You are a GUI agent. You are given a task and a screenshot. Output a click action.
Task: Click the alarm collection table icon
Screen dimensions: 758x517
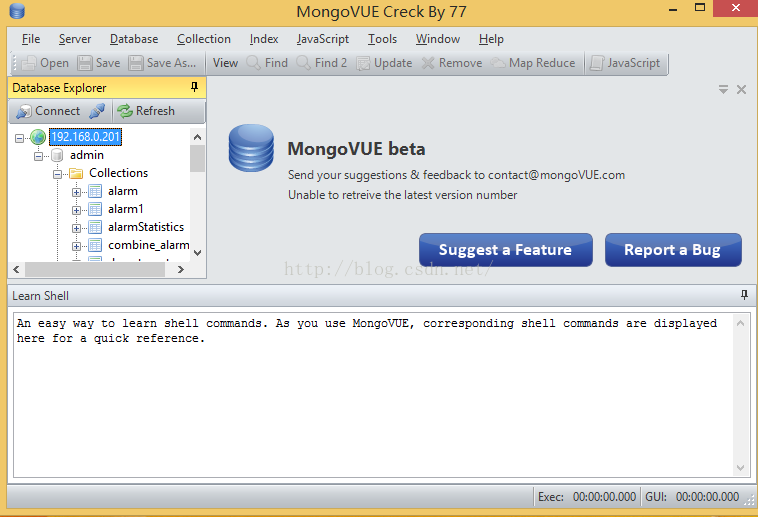[x=95, y=191]
